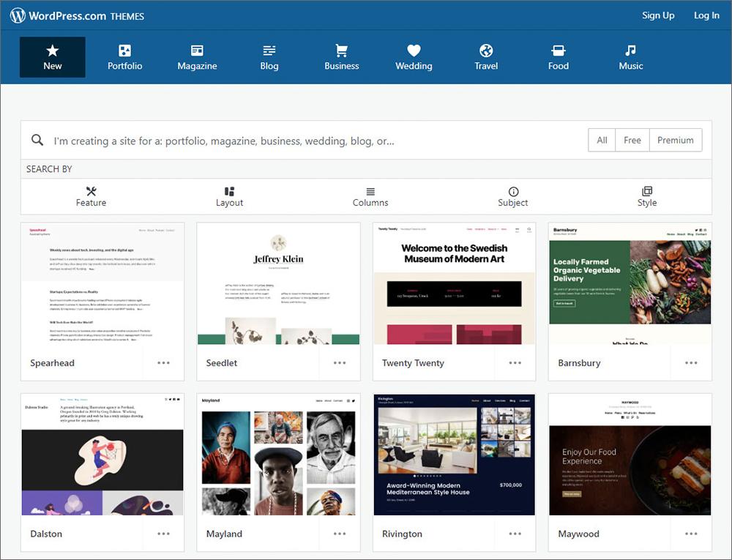Click the Spearhead theme name
The image size is (732, 560).
(x=52, y=362)
